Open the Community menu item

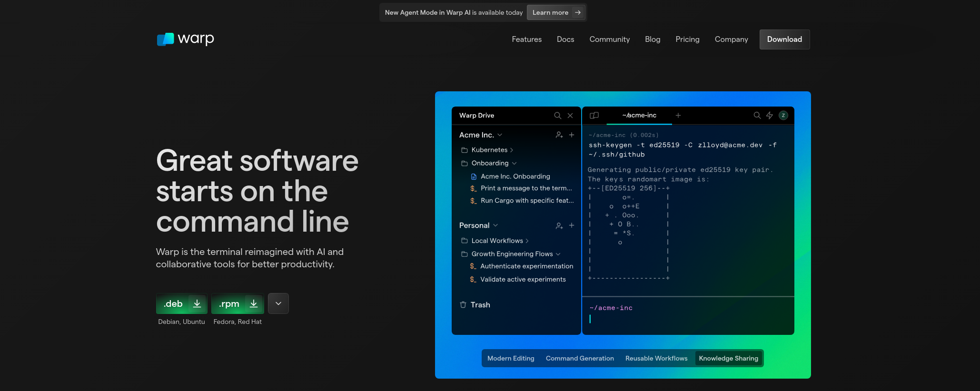click(x=610, y=39)
